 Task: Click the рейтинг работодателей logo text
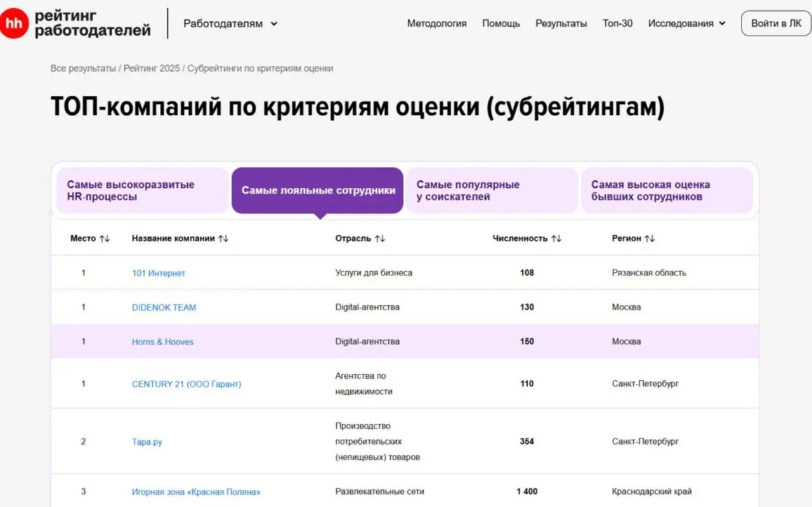(93, 23)
